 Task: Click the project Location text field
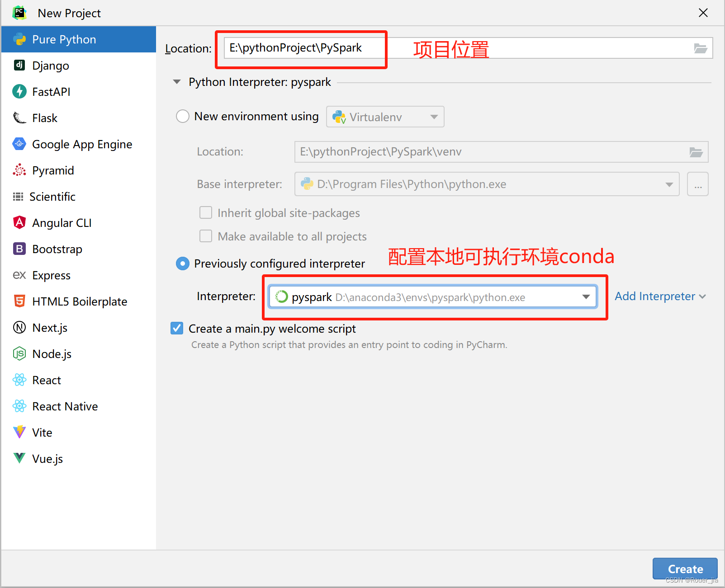pyautogui.click(x=468, y=48)
